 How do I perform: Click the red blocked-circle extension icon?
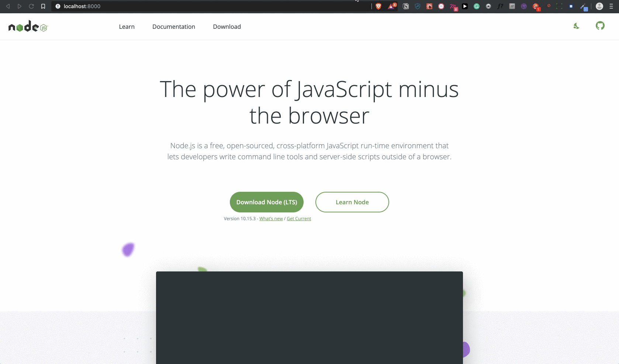549,6
